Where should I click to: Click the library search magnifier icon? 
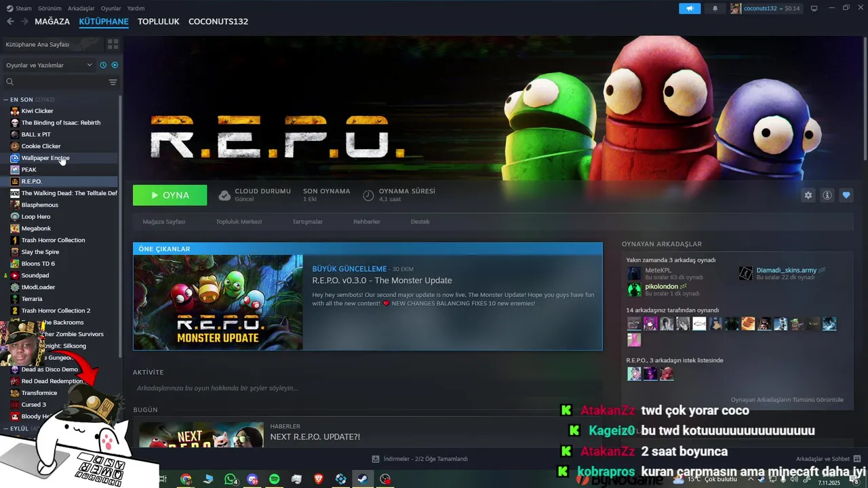9,82
